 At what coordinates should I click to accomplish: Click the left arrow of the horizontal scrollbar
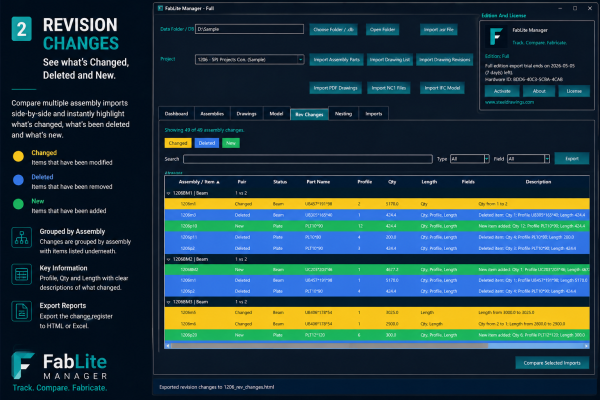(167, 346)
